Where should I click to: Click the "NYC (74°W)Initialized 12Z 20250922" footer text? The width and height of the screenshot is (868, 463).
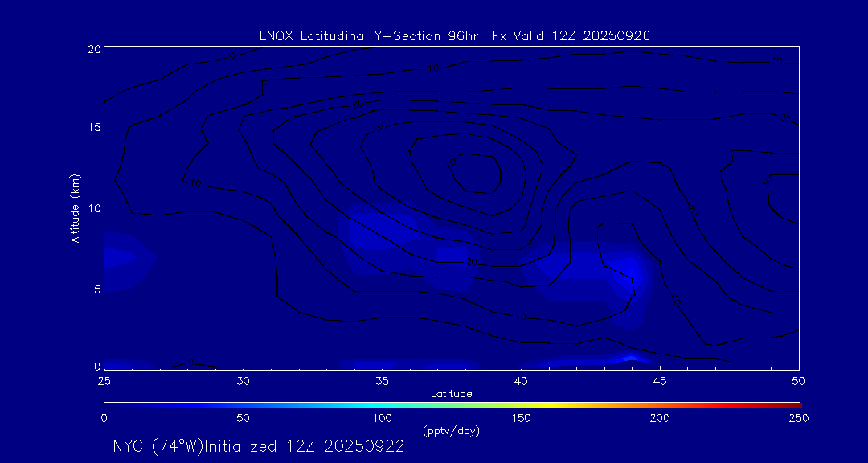(x=258, y=447)
